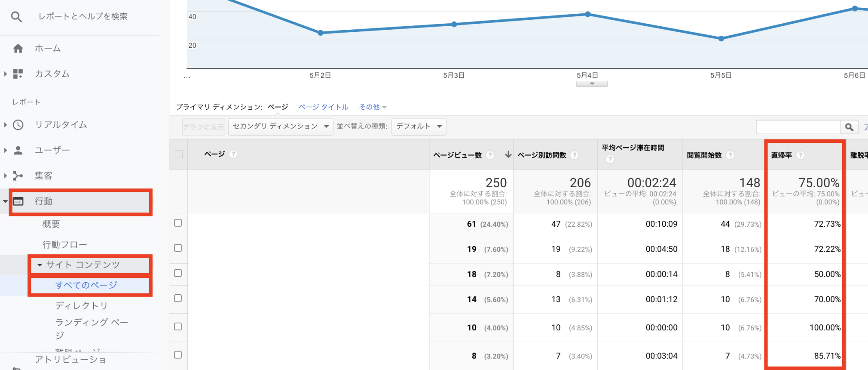Click the ユーザー person icon
This screenshot has height=370, width=868.
click(18, 150)
